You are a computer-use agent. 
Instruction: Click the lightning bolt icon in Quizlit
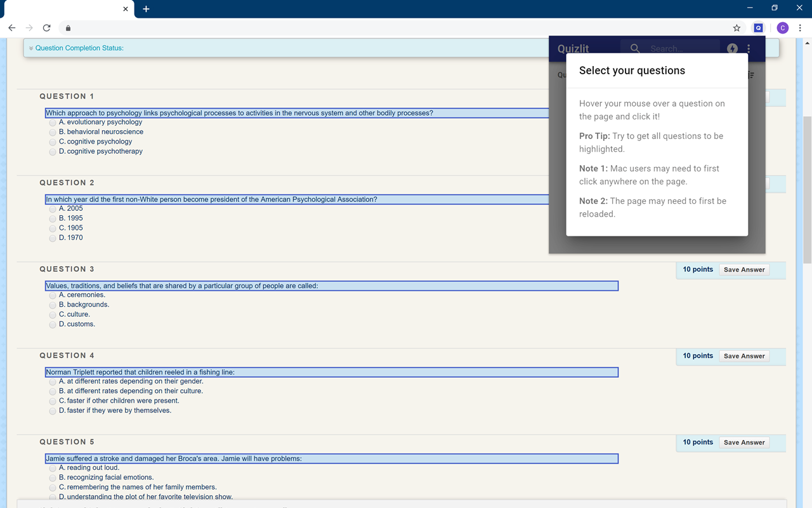732,48
